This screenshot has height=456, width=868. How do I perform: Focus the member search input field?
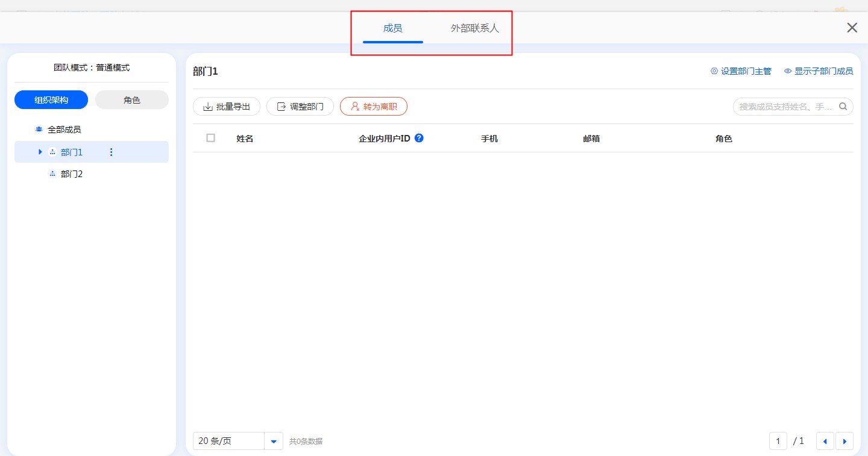click(785, 107)
